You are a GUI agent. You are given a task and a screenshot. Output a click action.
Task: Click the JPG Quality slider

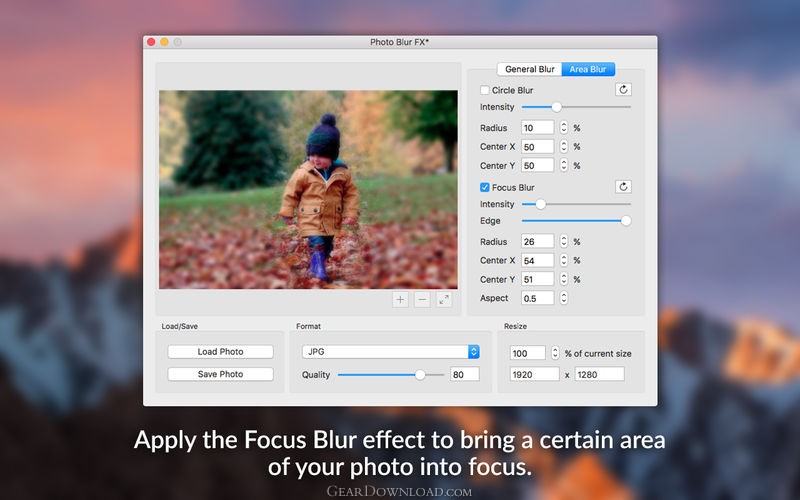391,374
